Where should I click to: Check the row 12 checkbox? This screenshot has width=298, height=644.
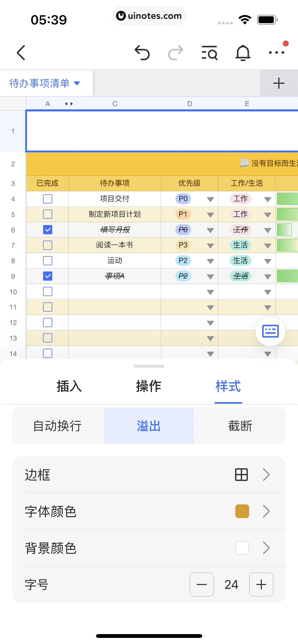48,323
